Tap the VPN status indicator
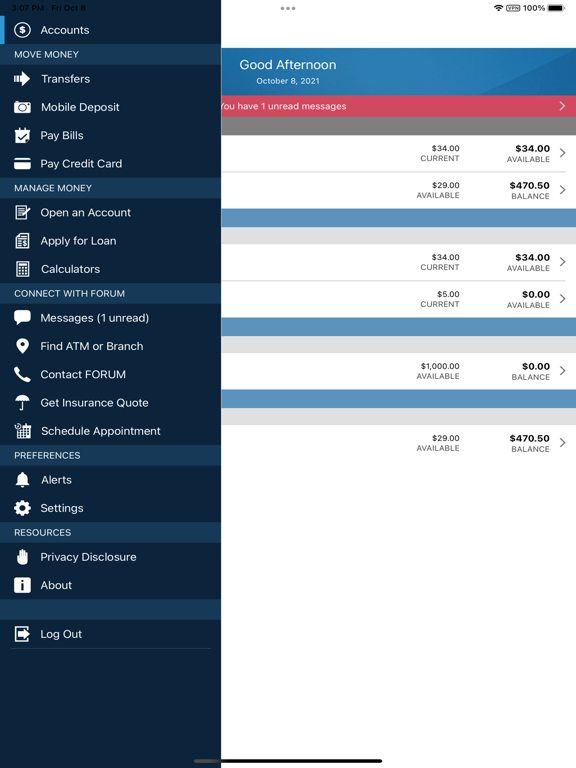 coord(513,8)
